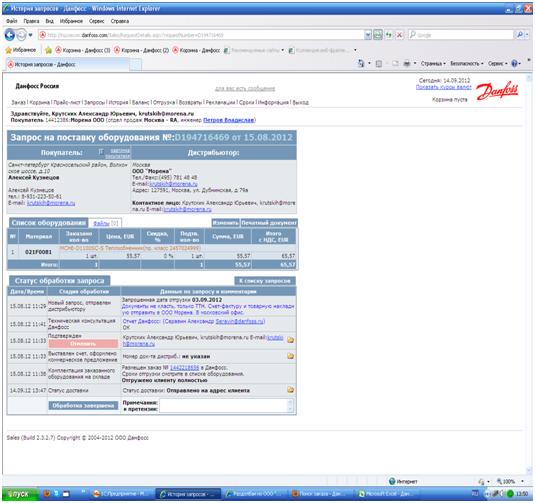Click the refresh page icon
Screen dimensions: 535x503
tap(389, 35)
